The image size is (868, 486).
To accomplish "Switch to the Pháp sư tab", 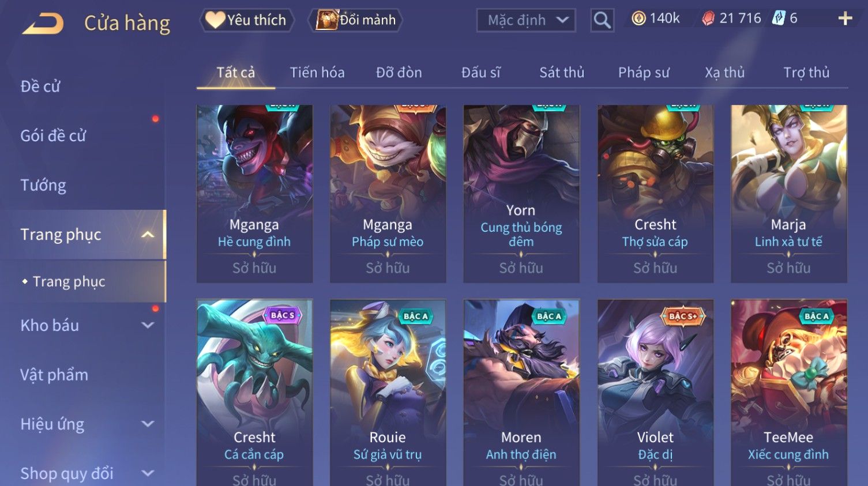I will coord(644,73).
